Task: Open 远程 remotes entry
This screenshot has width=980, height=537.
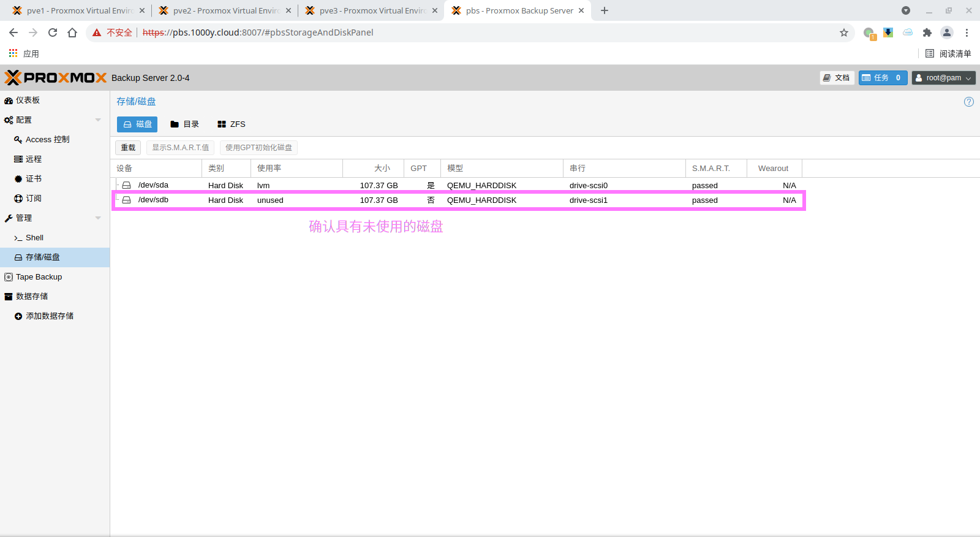Action: [33, 159]
